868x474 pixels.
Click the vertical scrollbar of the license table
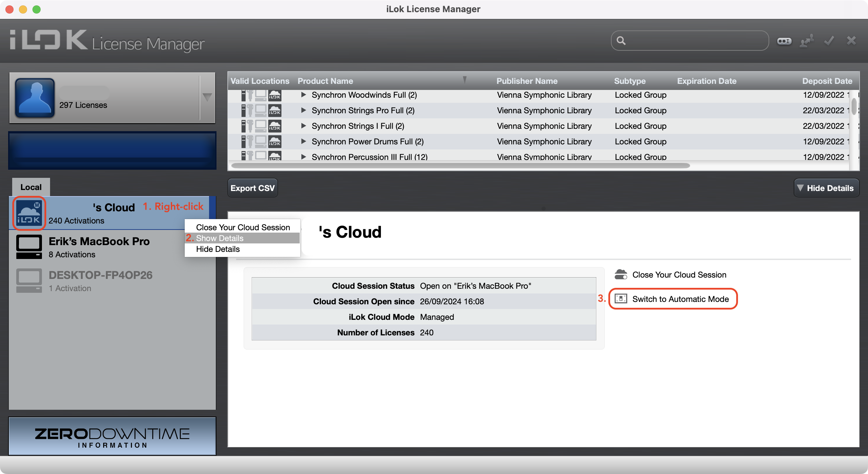click(x=854, y=106)
